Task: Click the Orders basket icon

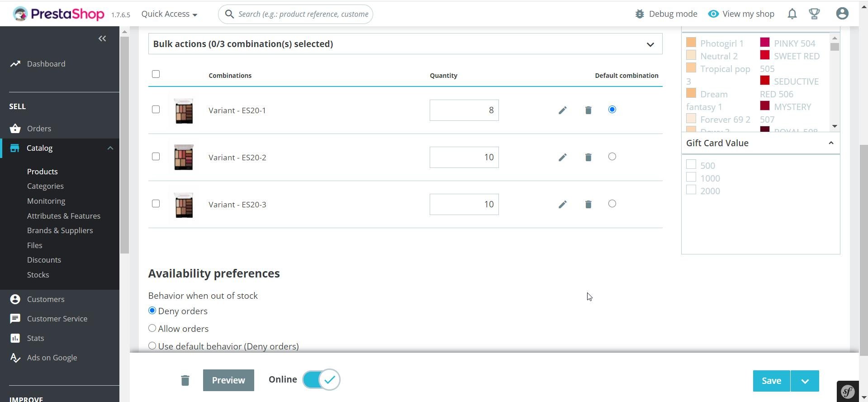Action: [x=15, y=129]
